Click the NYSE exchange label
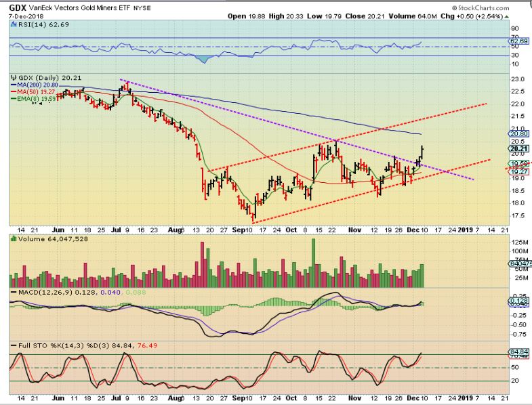The image size is (532, 405). tap(142, 8)
